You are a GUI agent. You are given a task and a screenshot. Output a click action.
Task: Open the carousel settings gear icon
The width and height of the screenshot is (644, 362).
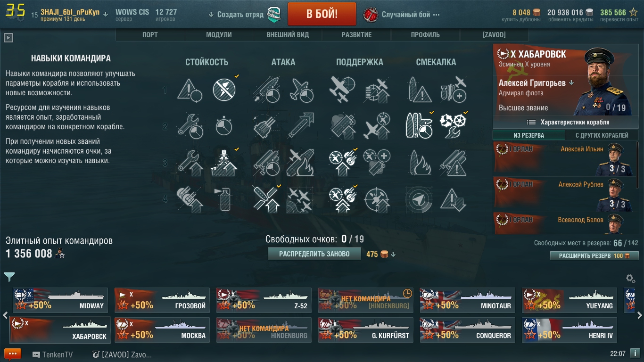coord(630,279)
